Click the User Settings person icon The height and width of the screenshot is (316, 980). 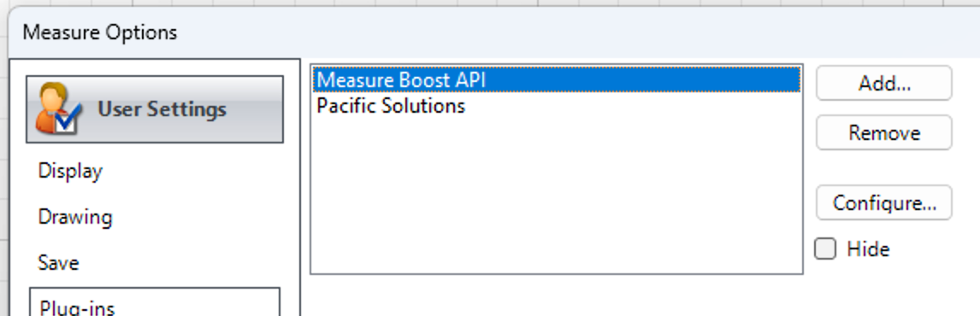tap(57, 108)
